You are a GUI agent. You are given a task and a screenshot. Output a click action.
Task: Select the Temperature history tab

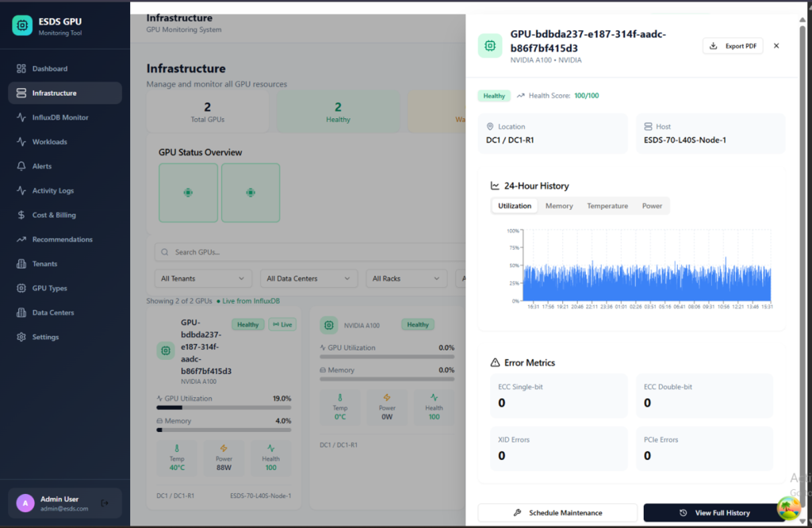click(607, 206)
